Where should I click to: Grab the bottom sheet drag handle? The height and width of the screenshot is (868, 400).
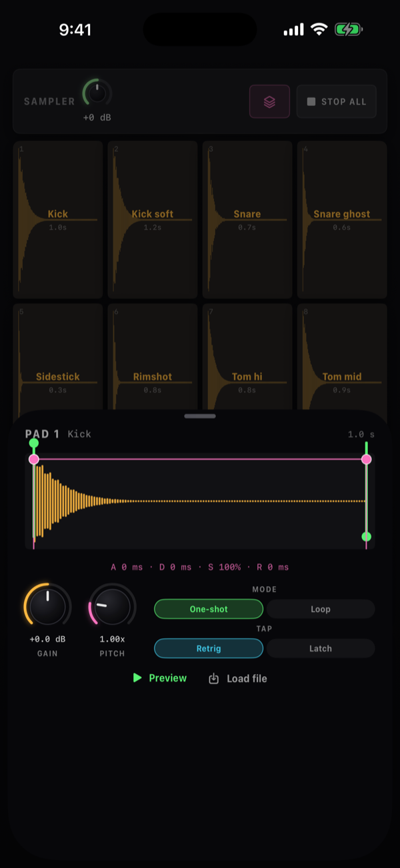click(200, 416)
